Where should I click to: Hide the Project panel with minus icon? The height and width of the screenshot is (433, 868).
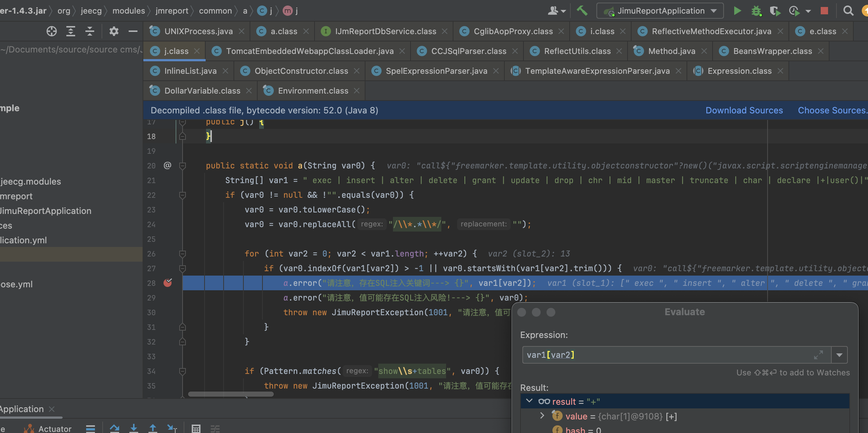click(x=133, y=31)
